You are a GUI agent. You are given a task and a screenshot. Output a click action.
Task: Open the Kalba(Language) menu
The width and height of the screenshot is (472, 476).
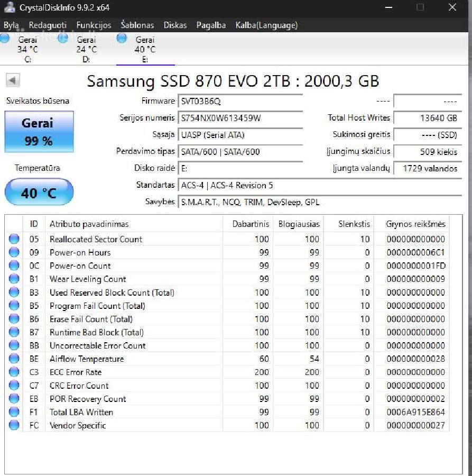tap(266, 25)
